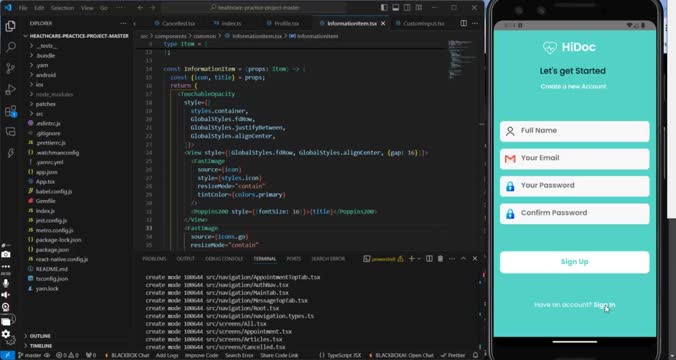Click errors and warnings count in status bar
The width and height of the screenshot is (676, 360).
67,356
